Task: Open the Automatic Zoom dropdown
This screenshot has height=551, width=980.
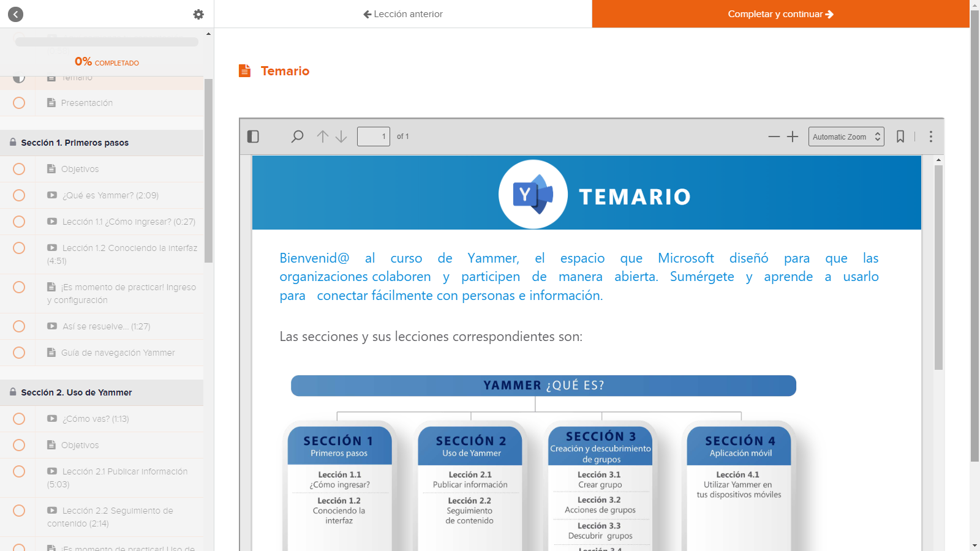Action: click(x=846, y=137)
